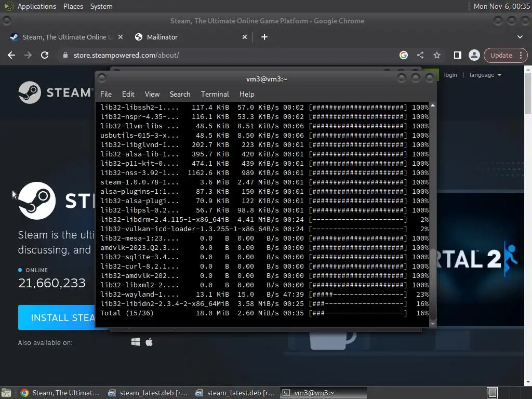This screenshot has width=532, height=399.
Task: Click the Install Steam button
Action: click(57, 317)
